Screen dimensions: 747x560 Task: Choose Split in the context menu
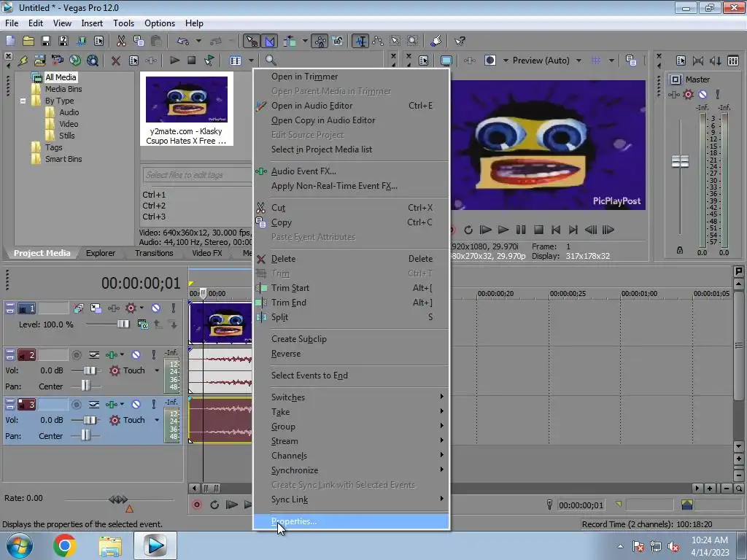click(x=351, y=317)
